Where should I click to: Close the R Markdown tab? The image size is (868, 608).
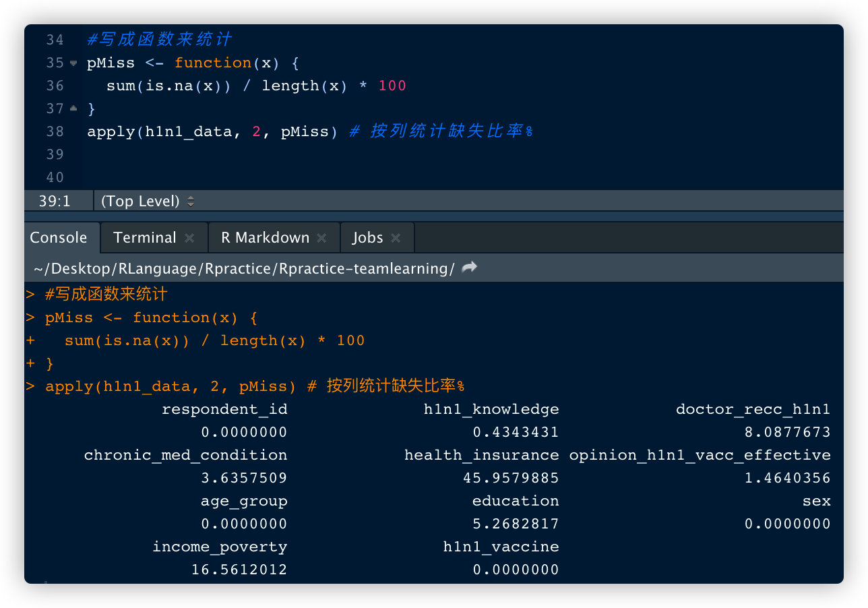pyautogui.click(x=322, y=238)
